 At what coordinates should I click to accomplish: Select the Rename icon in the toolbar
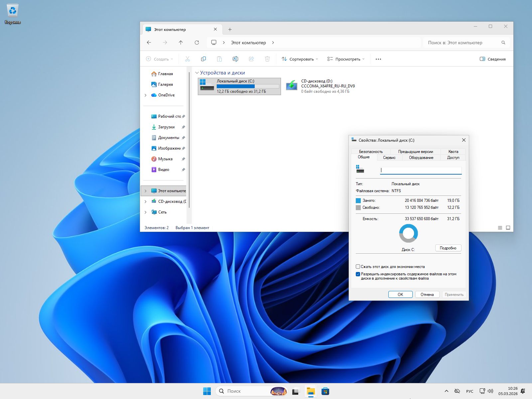[235, 59]
